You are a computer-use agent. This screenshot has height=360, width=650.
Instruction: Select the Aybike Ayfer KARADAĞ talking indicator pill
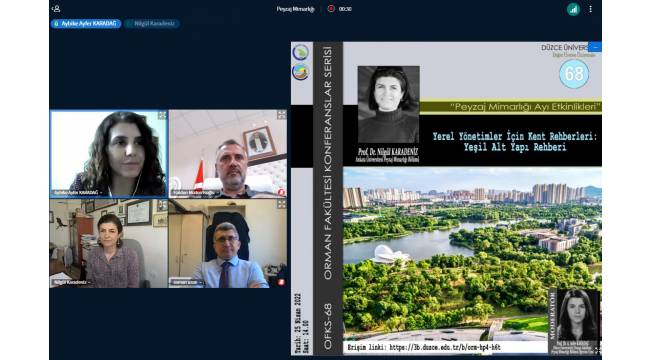86,24
